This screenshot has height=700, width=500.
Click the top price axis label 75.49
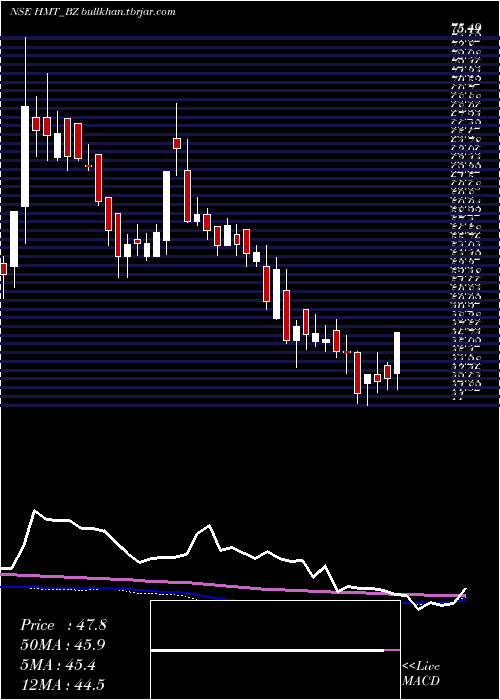(x=466, y=29)
